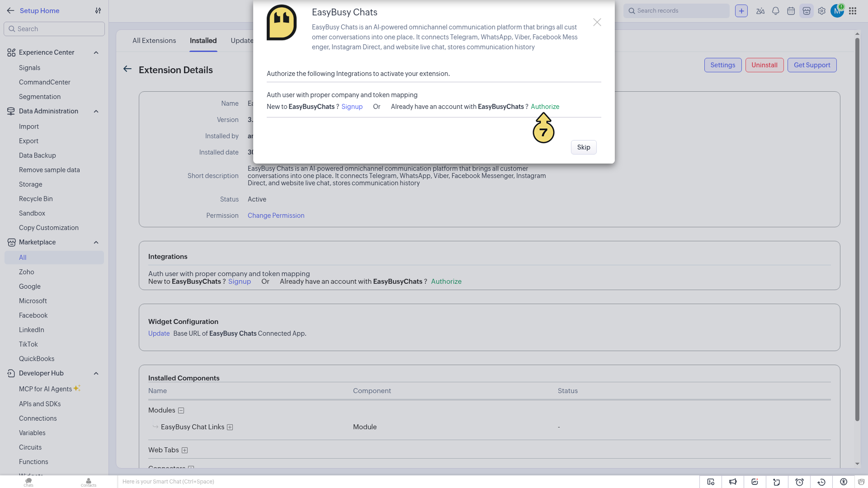Open CommandCenter in the sidebar
The image size is (868, 488).
click(x=45, y=82)
